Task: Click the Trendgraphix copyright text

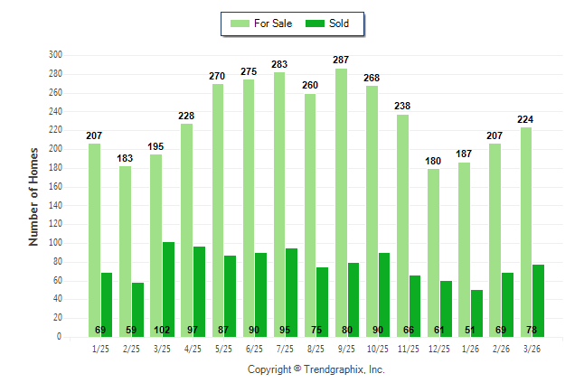Action: 316,370
